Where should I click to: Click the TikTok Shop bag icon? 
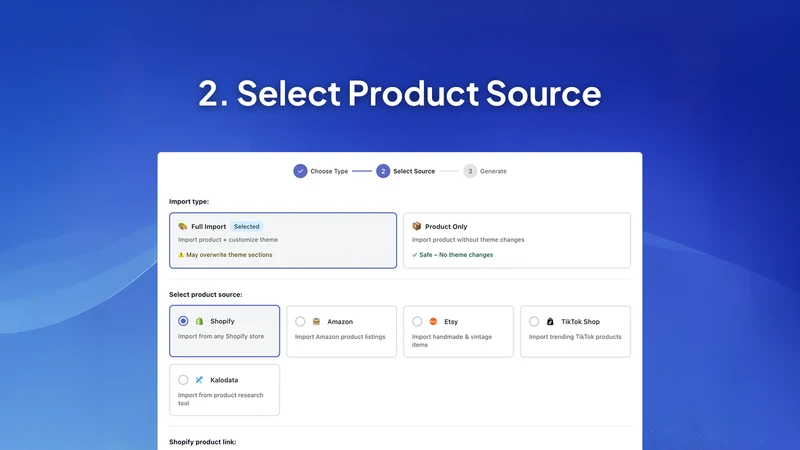[x=550, y=321]
